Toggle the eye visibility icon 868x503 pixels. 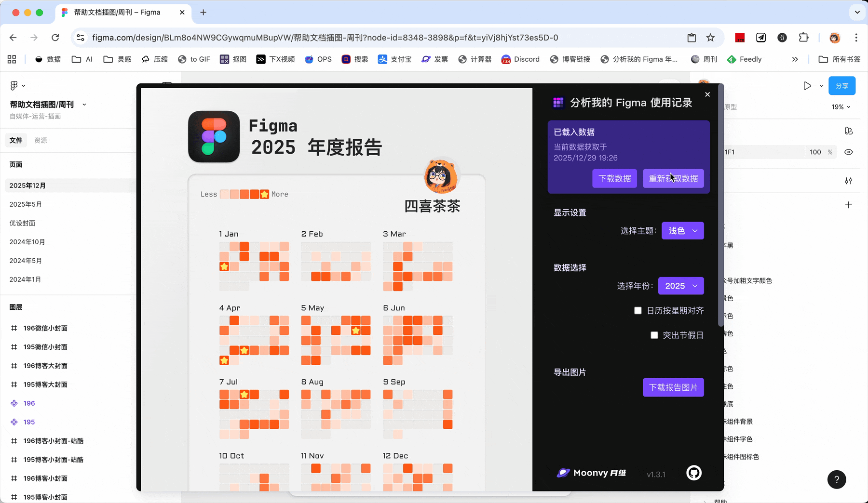pyautogui.click(x=848, y=152)
